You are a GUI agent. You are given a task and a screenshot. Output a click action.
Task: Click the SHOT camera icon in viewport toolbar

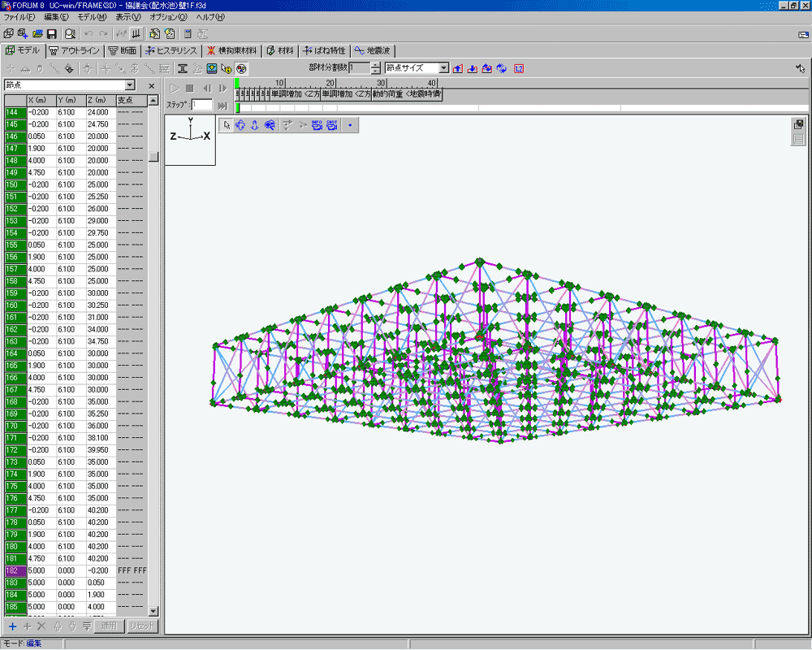point(331,125)
